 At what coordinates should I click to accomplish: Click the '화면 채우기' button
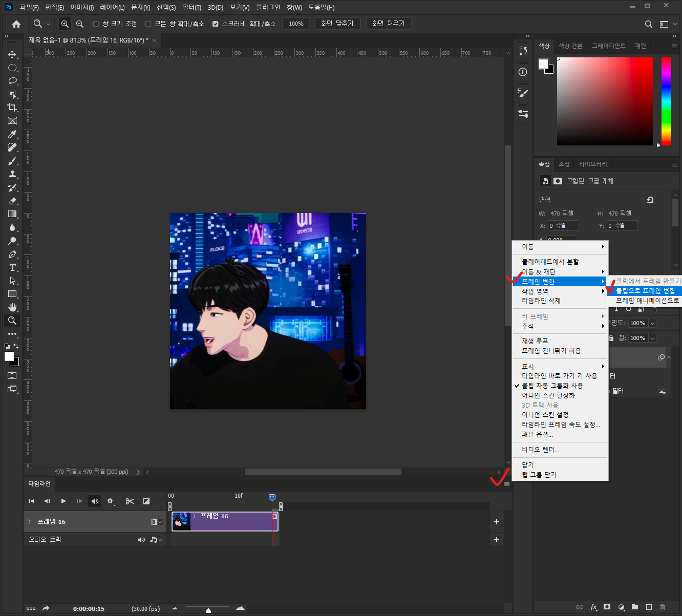[x=389, y=24]
